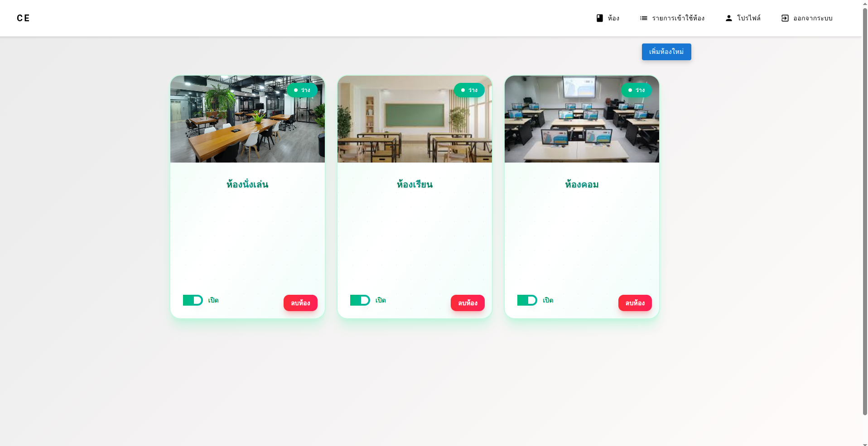Select รายการเข้าใช้ห้อง in the navbar

point(678,18)
